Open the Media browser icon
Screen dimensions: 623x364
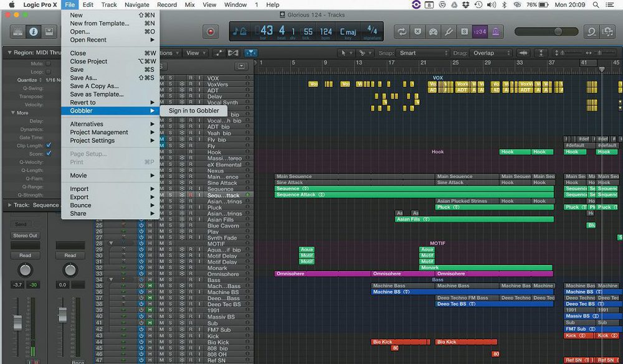[x=607, y=32]
